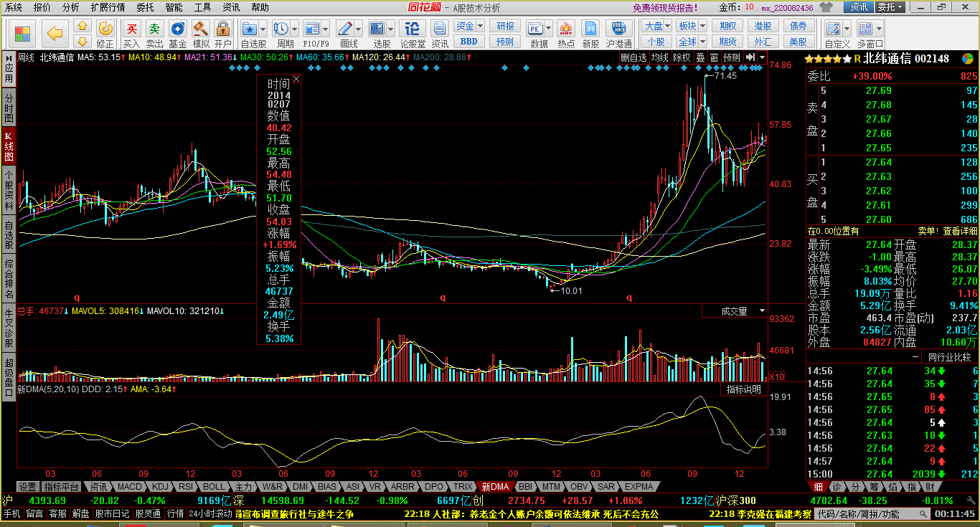Toggle 均线 moving average display
The image size is (980, 527).
(x=659, y=57)
